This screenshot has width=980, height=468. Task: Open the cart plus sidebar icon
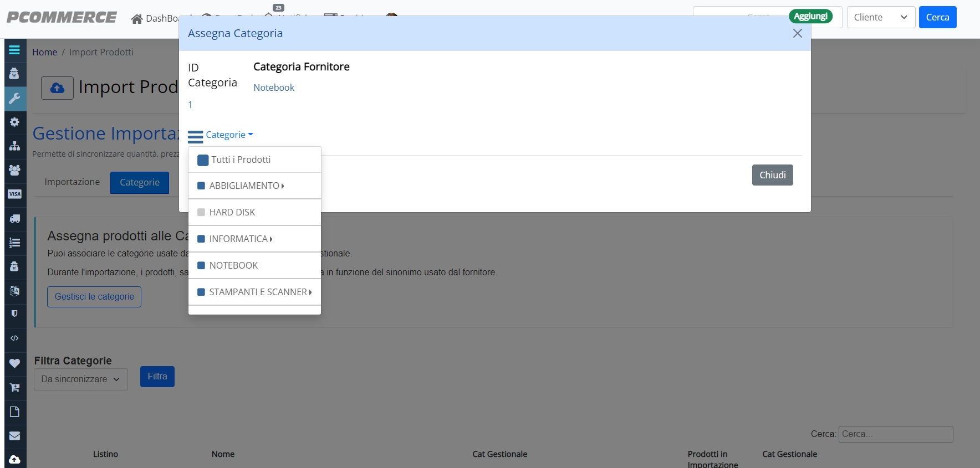tap(14, 388)
